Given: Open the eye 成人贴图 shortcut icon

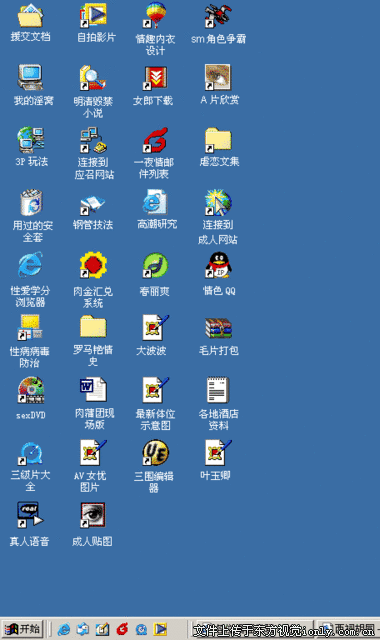Looking at the screenshot, I should tap(93, 515).
